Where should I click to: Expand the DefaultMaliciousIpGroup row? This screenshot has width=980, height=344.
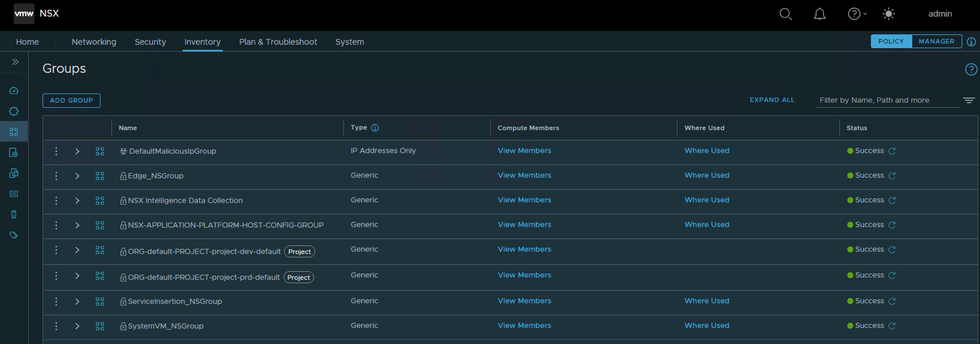tap(77, 151)
